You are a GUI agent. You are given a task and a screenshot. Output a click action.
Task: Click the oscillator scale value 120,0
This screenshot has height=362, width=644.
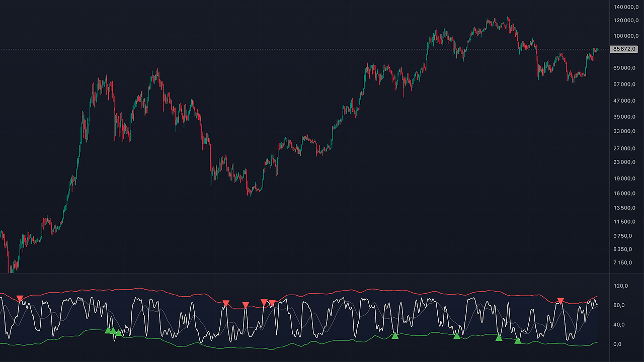(x=620, y=286)
